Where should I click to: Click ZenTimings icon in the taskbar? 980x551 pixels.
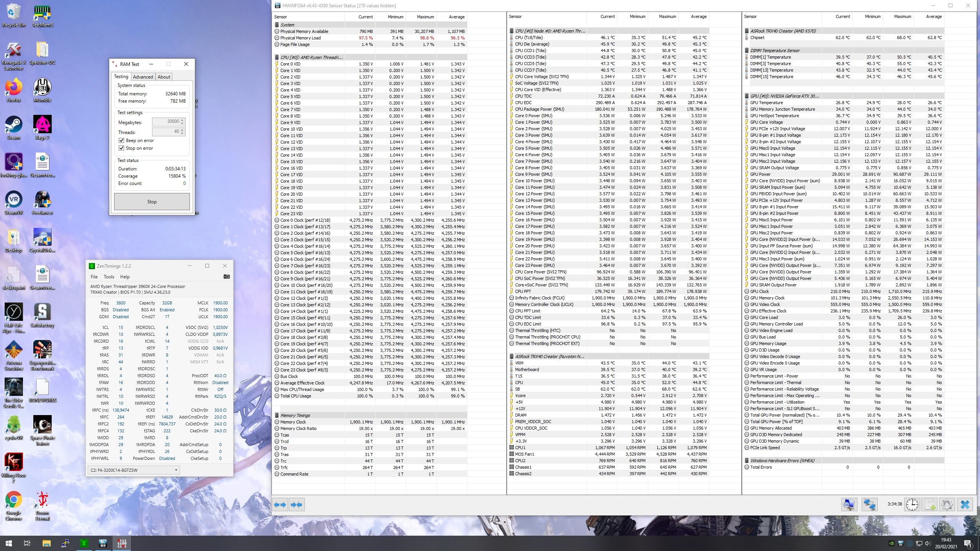[84, 543]
